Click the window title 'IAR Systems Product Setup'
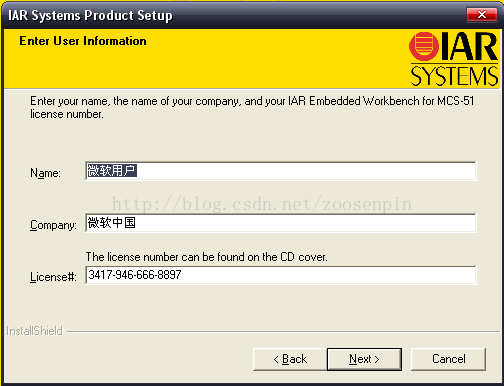 tap(90, 16)
